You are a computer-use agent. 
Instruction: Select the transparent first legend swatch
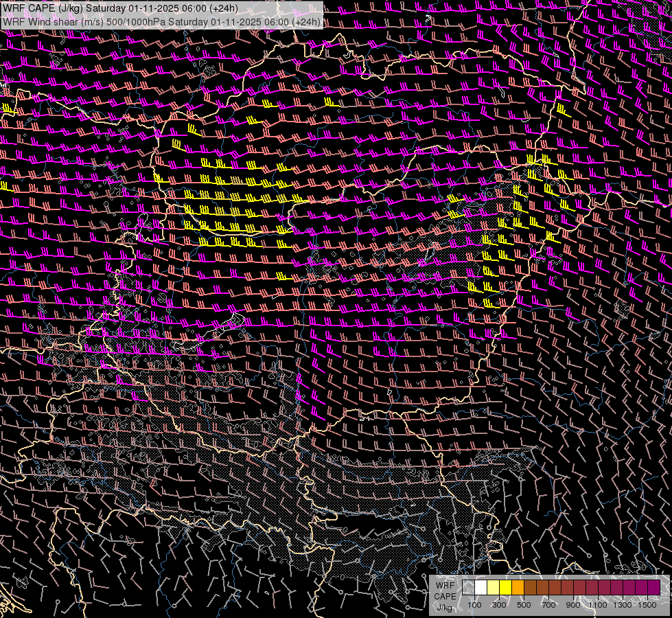point(468,588)
